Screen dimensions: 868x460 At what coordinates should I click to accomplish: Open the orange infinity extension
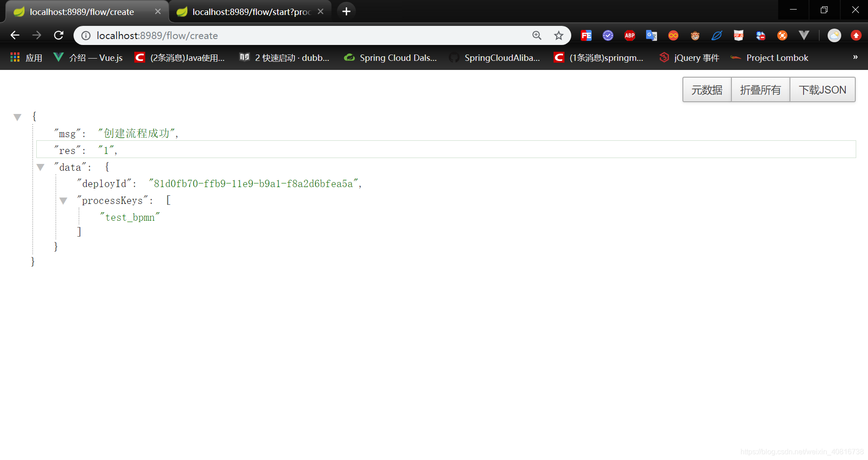tap(673, 35)
